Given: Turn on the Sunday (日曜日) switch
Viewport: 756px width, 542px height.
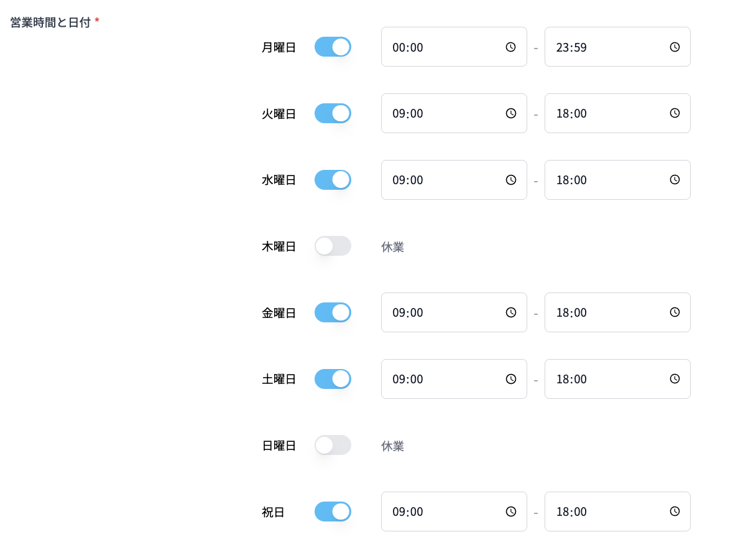Looking at the screenshot, I should point(333,445).
